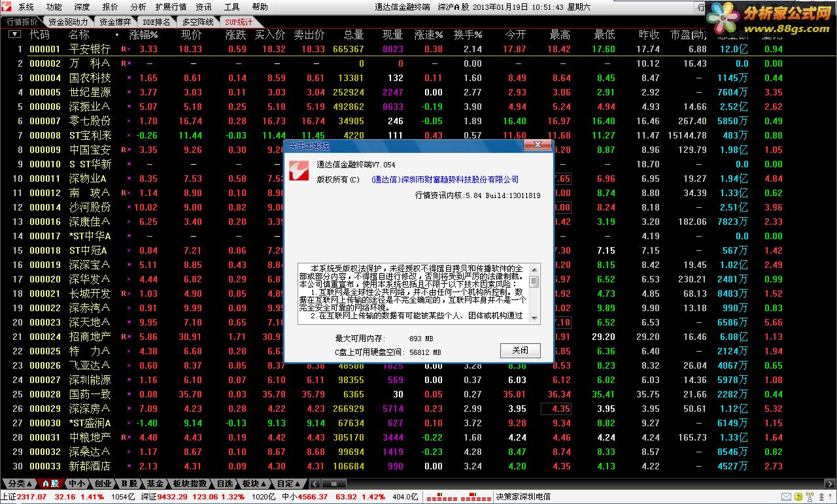This screenshot has height=504, width=837.
Task: Click the license text scrollbar up arrow
Action: [534, 269]
